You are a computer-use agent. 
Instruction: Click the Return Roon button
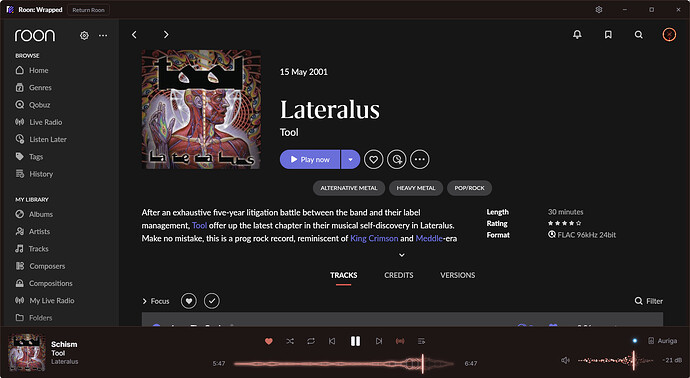pos(88,10)
